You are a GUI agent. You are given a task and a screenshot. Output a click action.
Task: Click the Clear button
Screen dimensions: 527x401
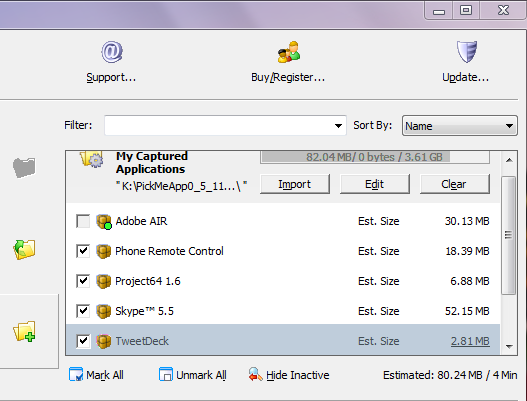[x=454, y=184]
